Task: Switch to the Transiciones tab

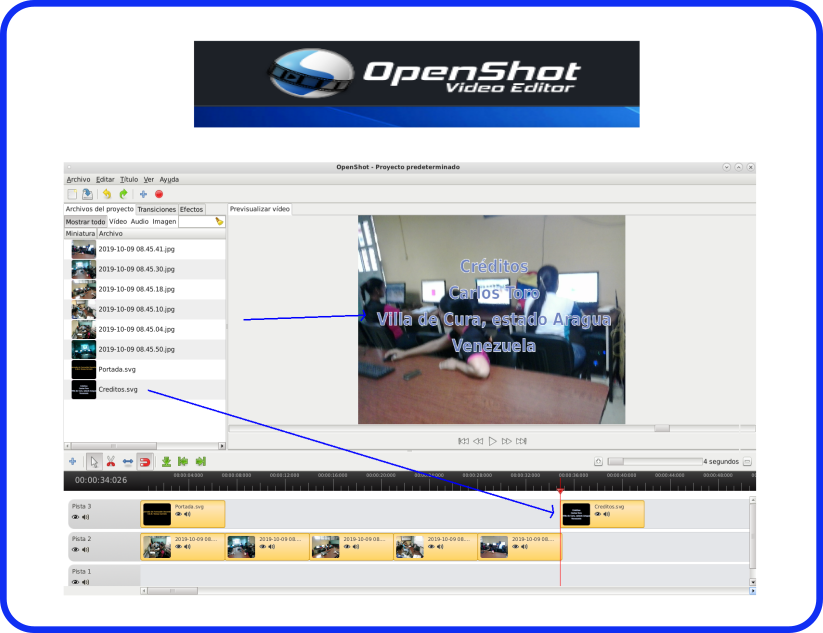Action: coord(156,209)
